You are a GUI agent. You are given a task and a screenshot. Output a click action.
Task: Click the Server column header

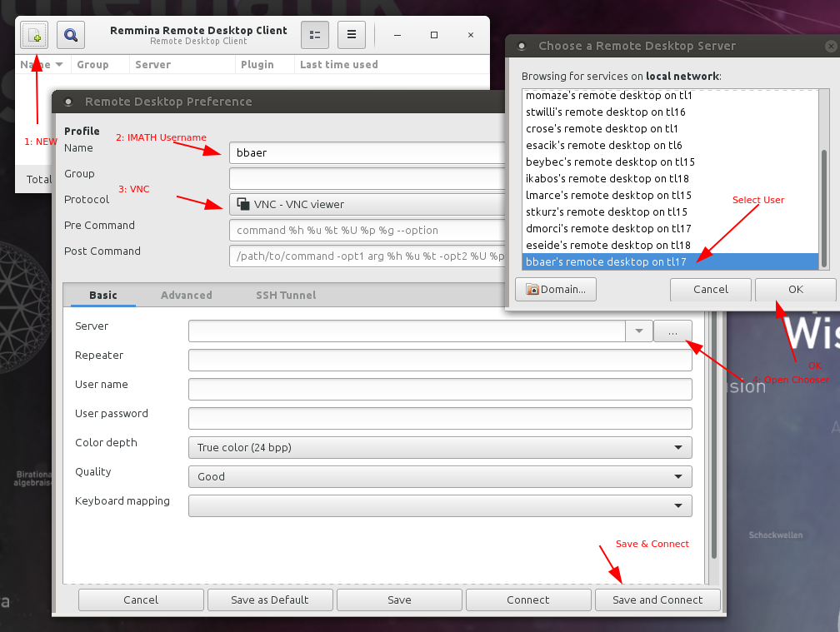(182, 65)
